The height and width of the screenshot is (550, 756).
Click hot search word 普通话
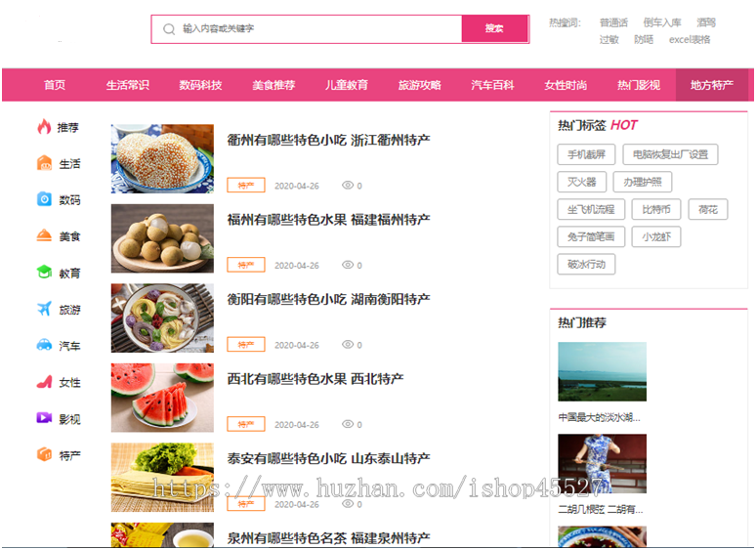click(613, 22)
